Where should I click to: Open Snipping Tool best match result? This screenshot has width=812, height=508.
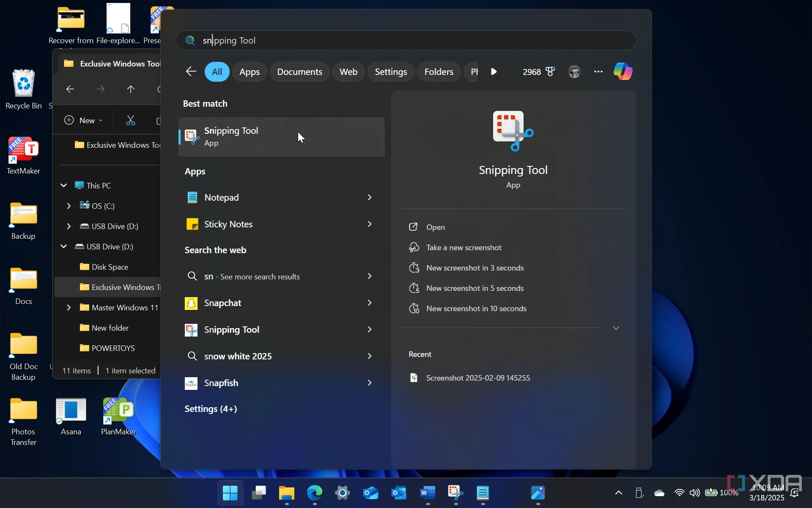pos(281,137)
